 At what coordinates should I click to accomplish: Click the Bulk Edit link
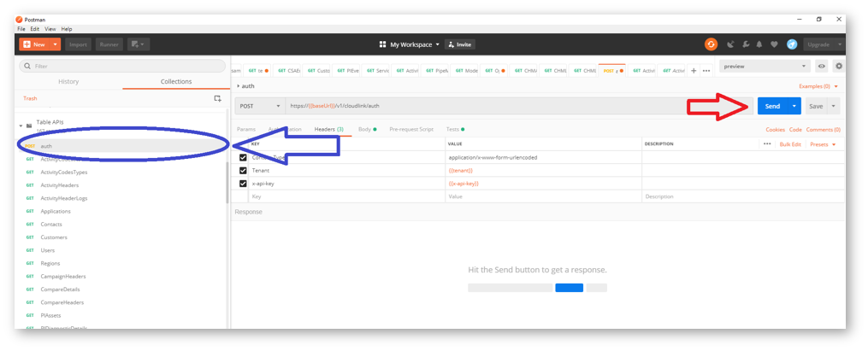[790, 143]
